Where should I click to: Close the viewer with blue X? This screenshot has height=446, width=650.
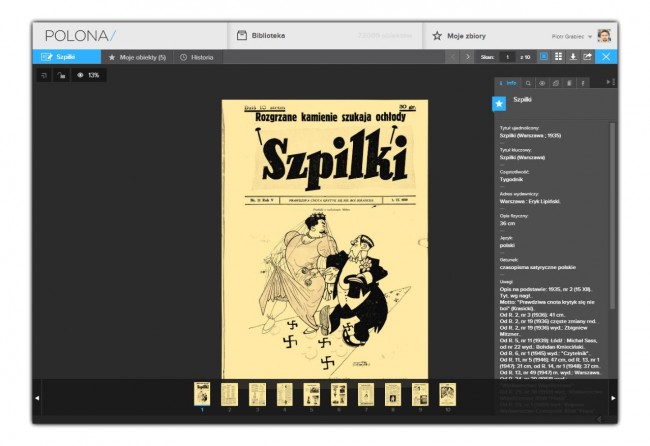(606, 57)
